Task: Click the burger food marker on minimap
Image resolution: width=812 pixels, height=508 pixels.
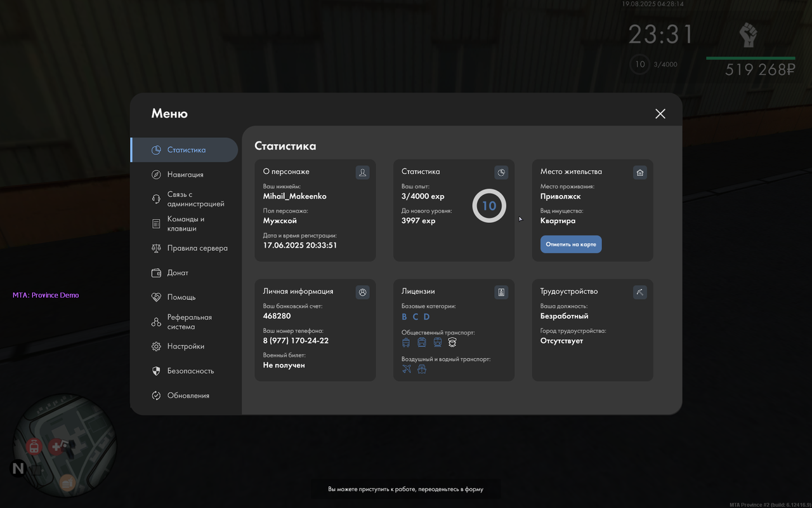Action: (67, 484)
